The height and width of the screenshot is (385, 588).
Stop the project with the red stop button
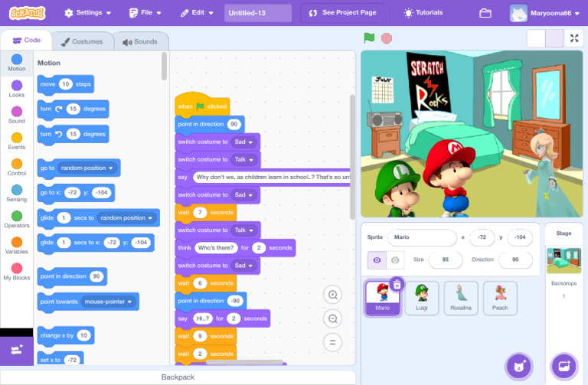tap(386, 38)
